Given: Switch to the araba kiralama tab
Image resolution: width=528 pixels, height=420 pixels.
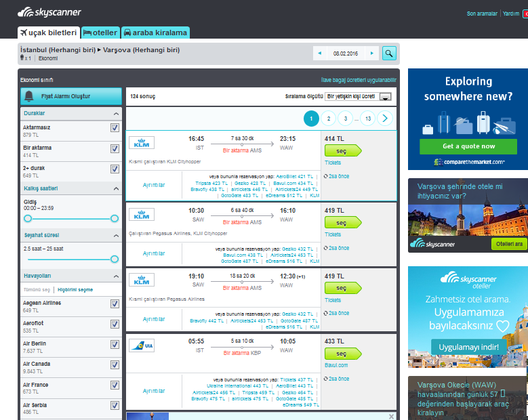Looking at the screenshot, I should [x=155, y=33].
